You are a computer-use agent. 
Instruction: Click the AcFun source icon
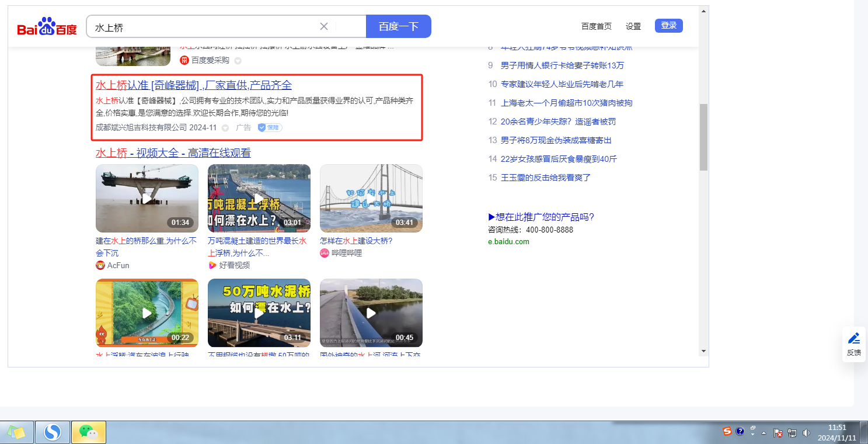[100, 265]
